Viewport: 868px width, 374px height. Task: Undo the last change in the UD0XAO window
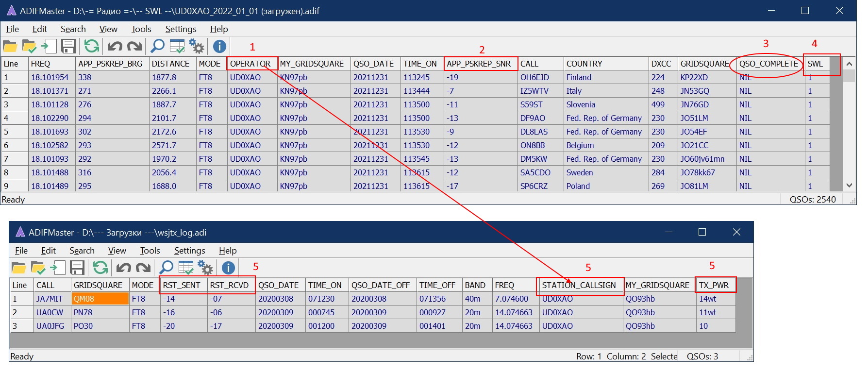point(115,46)
